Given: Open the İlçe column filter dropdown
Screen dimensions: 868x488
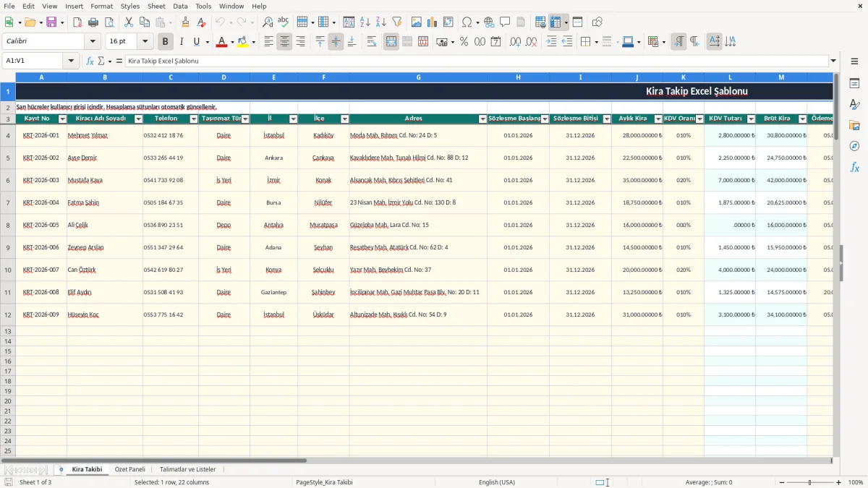Looking at the screenshot, I should pyautogui.click(x=345, y=119).
